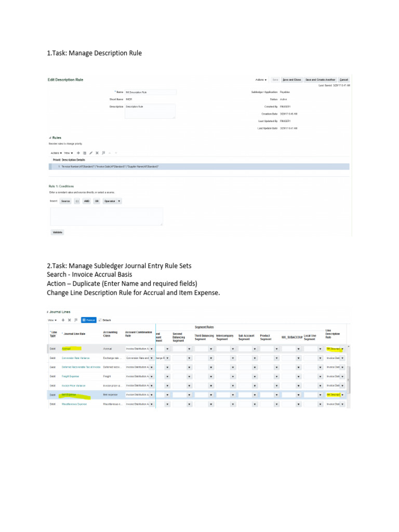This screenshot has height=532, width=399.
Task: Click the delete X icon in Journal Lines toolbar
Action: pos(70,320)
